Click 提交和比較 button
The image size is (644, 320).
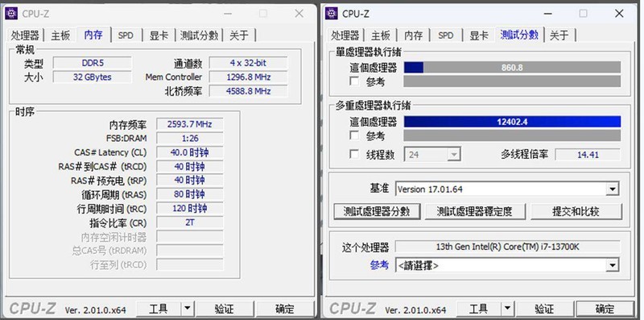(x=576, y=211)
